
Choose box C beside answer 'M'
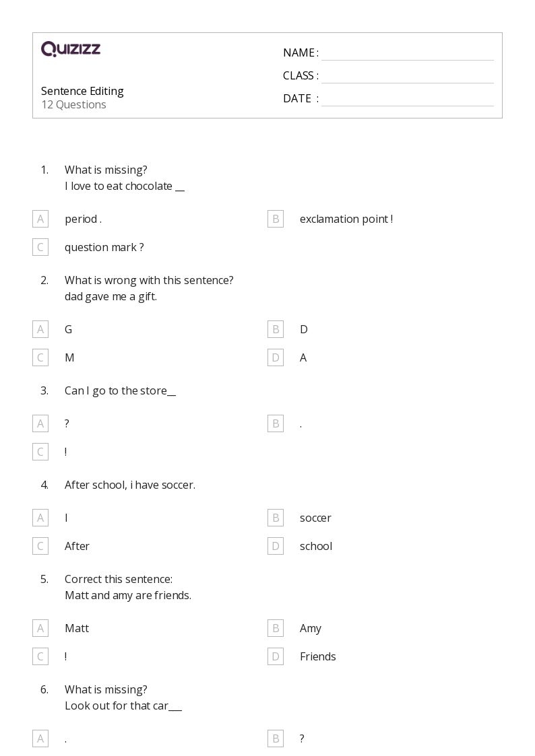pyautogui.click(x=40, y=357)
